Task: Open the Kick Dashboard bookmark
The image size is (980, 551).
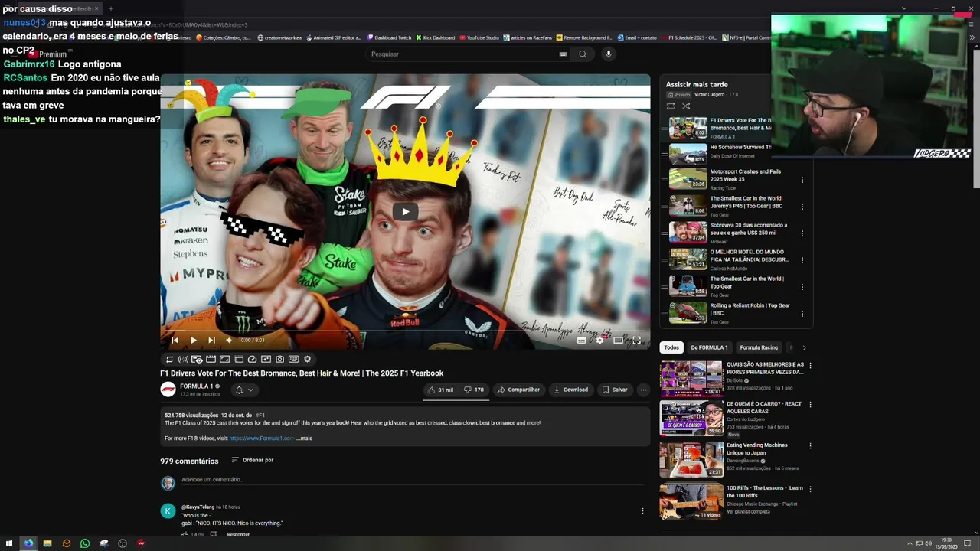Action: [x=435, y=37]
